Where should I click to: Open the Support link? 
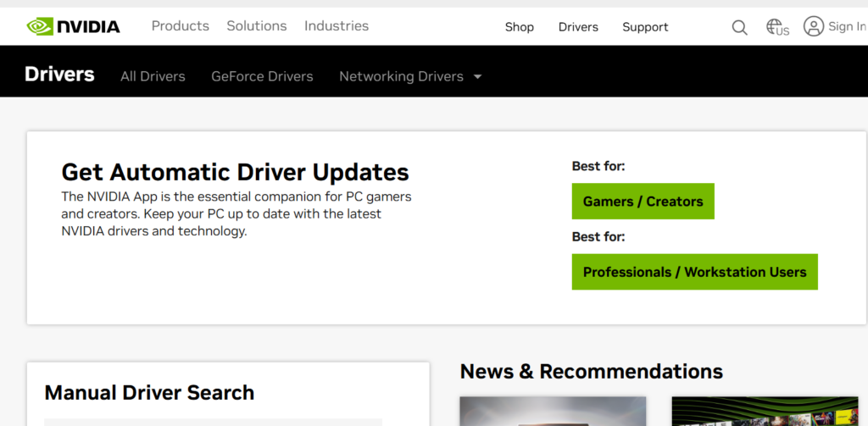[x=645, y=27]
